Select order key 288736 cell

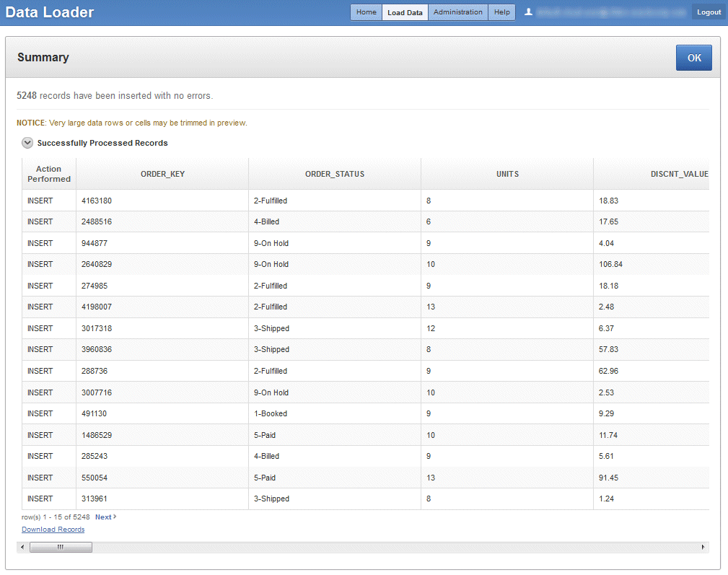162,372
